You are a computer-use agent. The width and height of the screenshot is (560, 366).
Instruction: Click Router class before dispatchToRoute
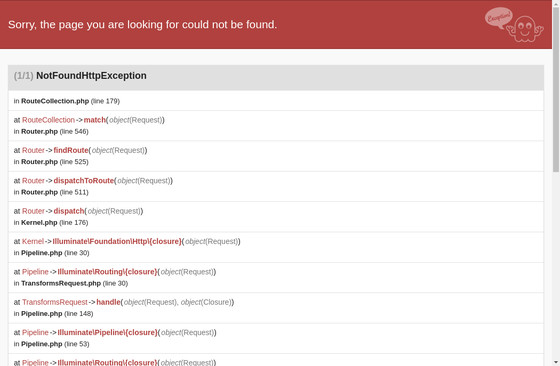[x=33, y=181]
